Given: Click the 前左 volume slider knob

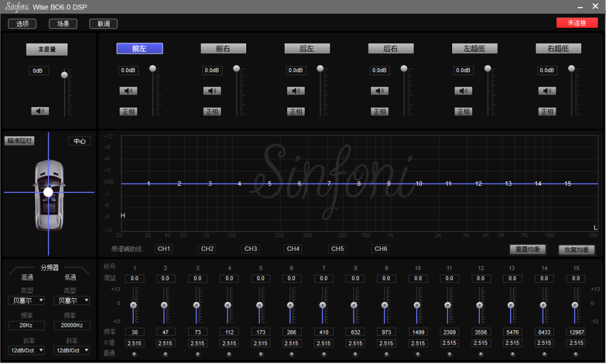Looking at the screenshot, I should click(153, 69).
